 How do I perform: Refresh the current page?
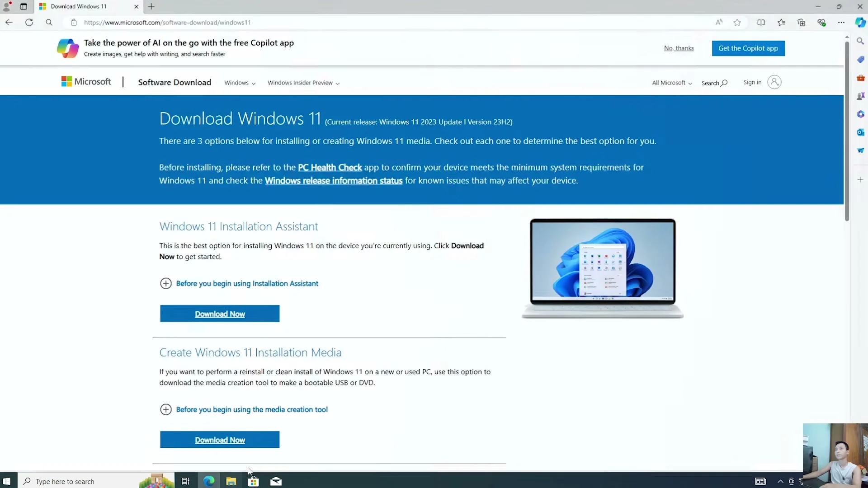point(29,22)
